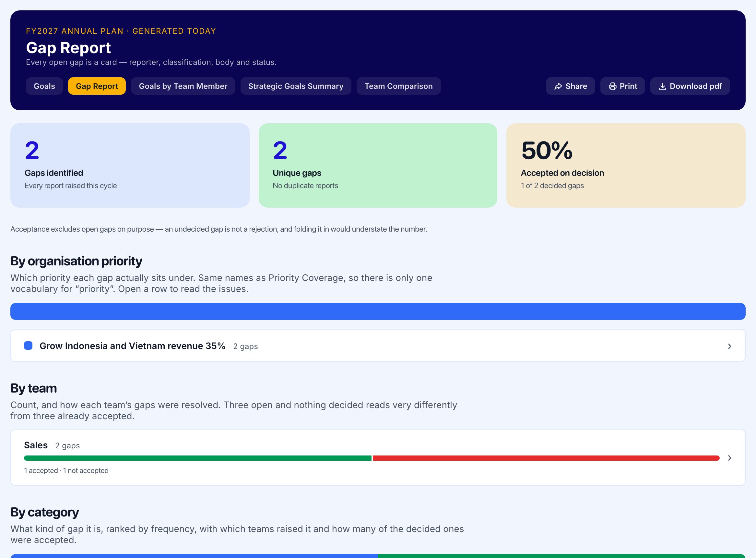The height and width of the screenshot is (558, 756).
Task: Click the green accepted segment of Sales bar
Action: tap(198, 458)
